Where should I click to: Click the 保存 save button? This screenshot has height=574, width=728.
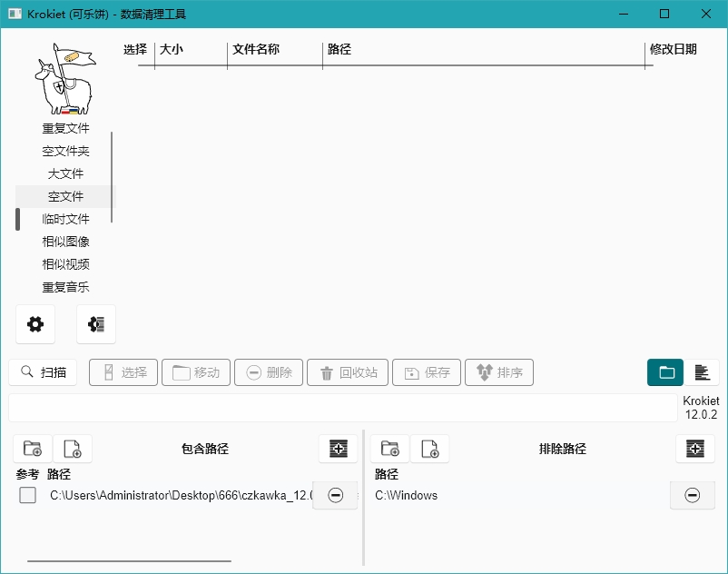(427, 372)
